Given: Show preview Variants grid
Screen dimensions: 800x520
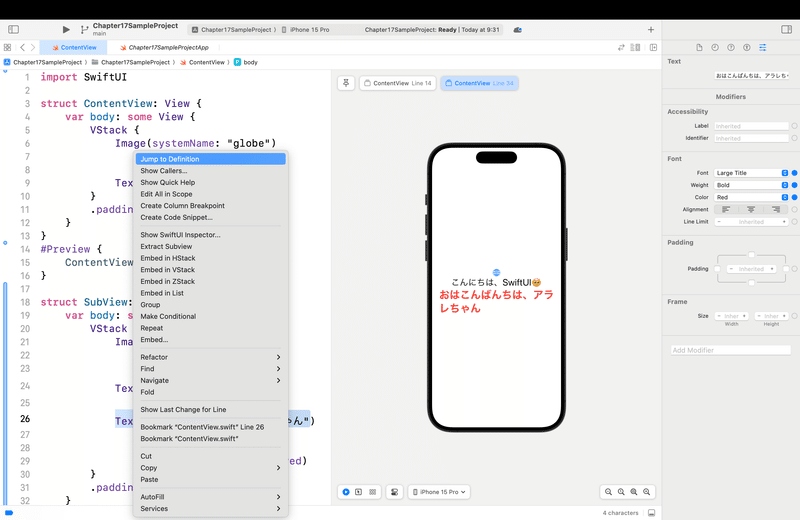Looking at the screenshot, I should pyautogui.click(x=372, y=492).
